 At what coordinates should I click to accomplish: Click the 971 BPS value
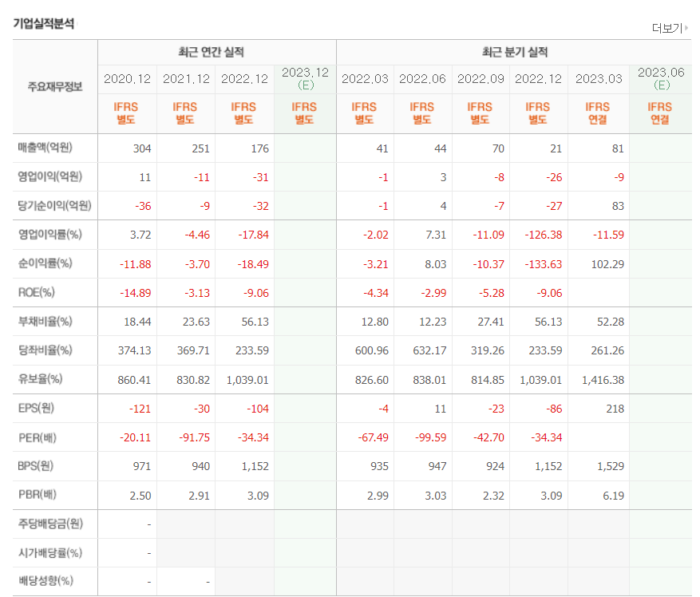click(142, 466)
